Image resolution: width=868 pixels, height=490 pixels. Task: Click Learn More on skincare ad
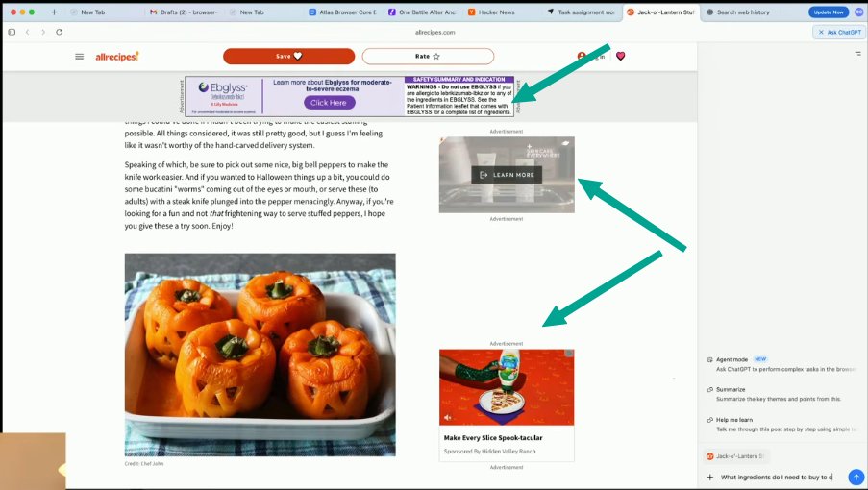[508, 175]
